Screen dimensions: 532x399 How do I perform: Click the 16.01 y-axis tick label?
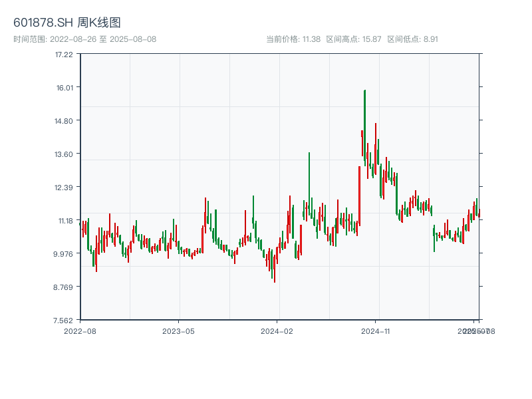point(64,87)
